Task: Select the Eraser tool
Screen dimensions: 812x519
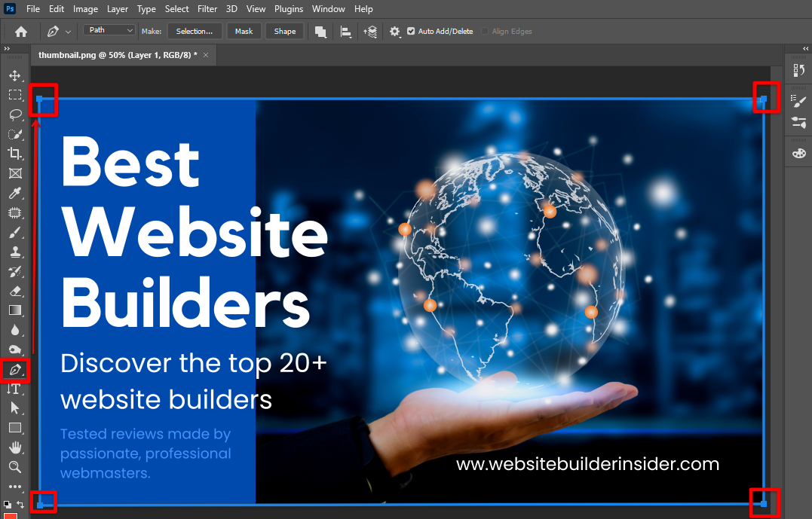Action: (15, 292)
